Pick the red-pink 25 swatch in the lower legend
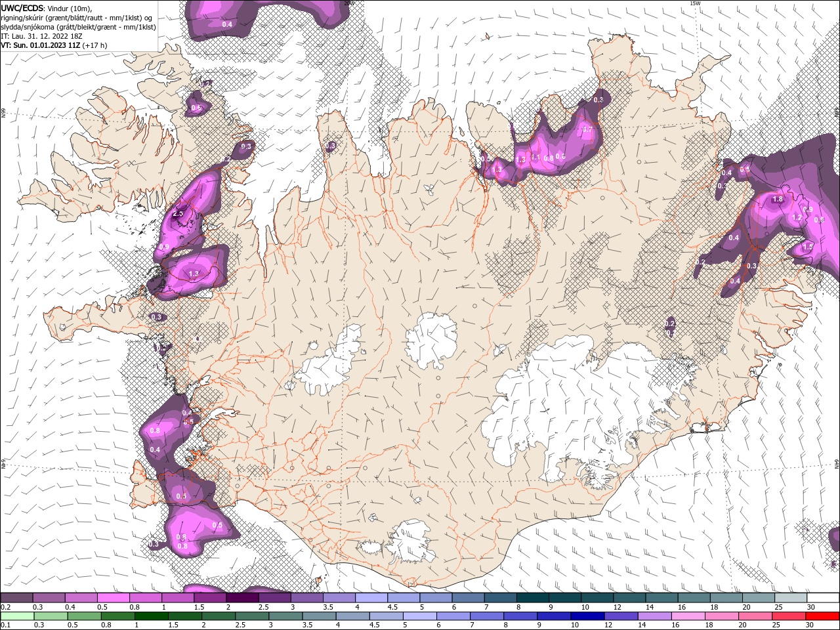This screenshot has width=840, height=630. (789, 616)
